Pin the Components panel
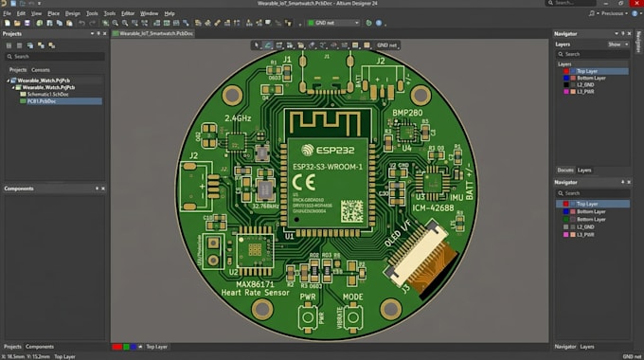Screen dimensions: 644x360 pos(97,189)
